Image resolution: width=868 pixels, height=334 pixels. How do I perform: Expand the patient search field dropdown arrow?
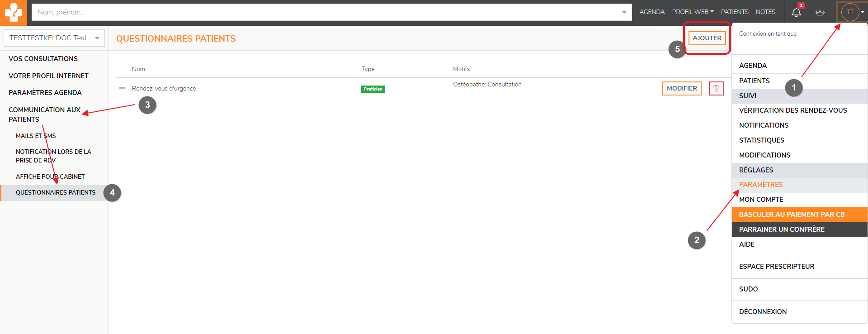click(624, 12)
